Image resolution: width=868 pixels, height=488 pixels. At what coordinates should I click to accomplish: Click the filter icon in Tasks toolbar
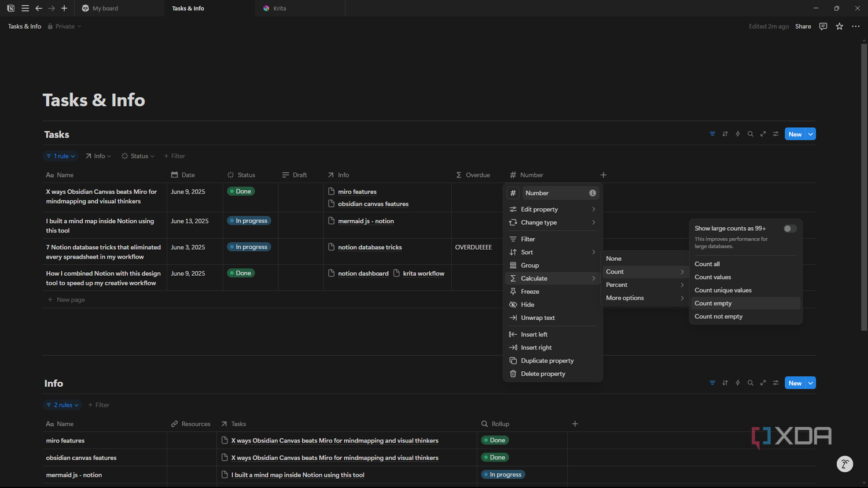[x=712, y=134]
